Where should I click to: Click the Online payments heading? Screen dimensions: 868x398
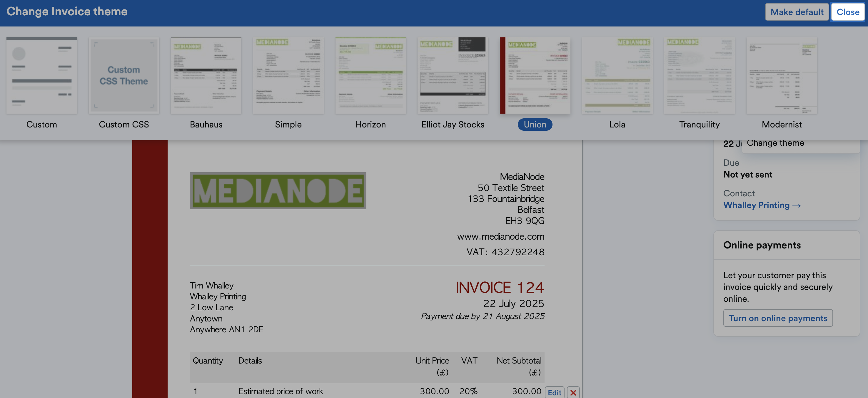762,245
